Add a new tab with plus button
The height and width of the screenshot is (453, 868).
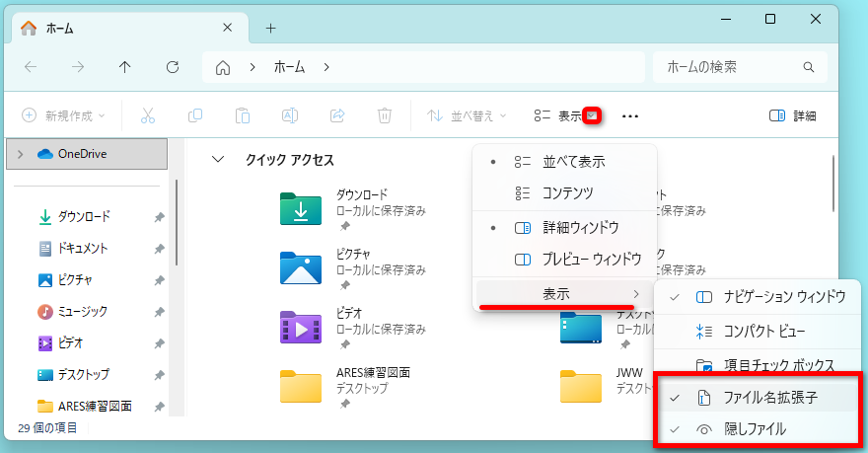tap(270, 29)
